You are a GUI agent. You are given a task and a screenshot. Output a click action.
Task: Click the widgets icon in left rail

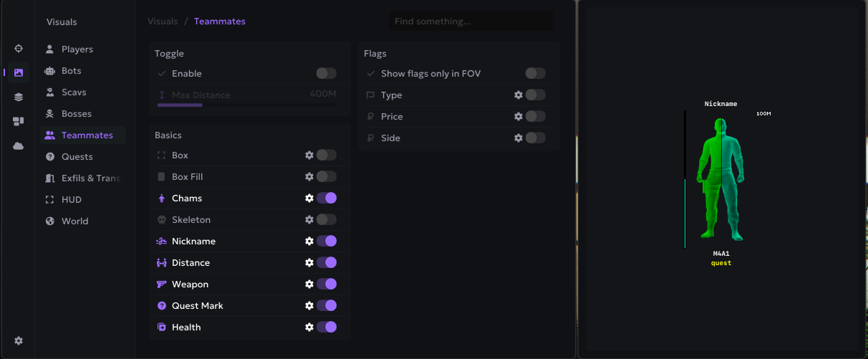point(19,122)
